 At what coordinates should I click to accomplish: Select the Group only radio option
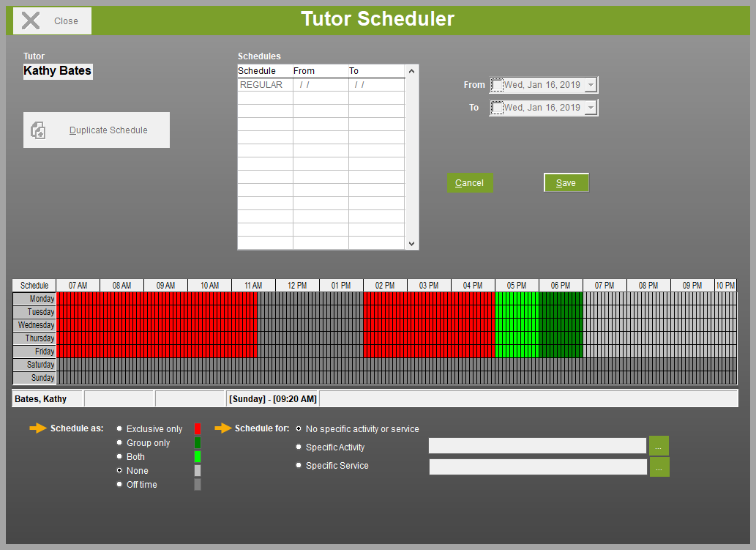119,442
